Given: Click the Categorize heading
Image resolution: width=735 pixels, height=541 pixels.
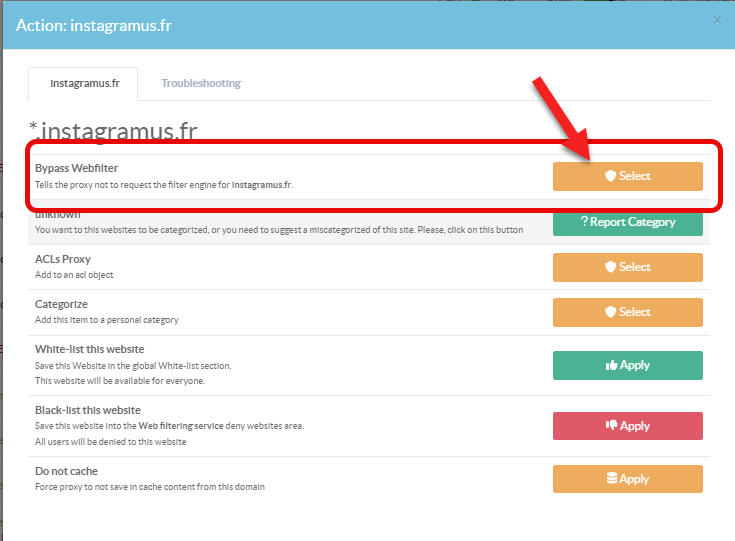Looking at the screenshot, I should 61,304.
